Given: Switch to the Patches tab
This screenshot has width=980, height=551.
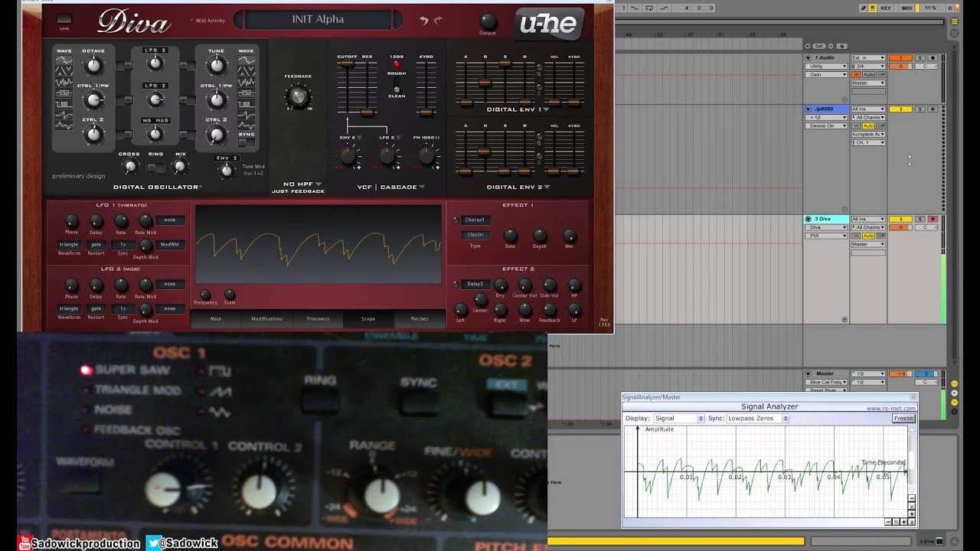Looking at the screenshot, I should point(420,318).
